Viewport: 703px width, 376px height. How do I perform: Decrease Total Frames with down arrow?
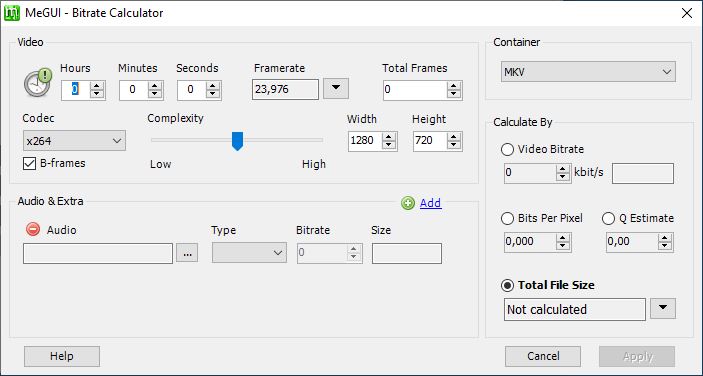pos(454,94)
